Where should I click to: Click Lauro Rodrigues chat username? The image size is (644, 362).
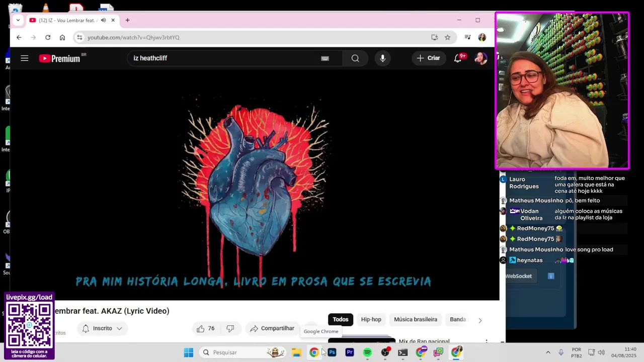(x=524, y=183)
